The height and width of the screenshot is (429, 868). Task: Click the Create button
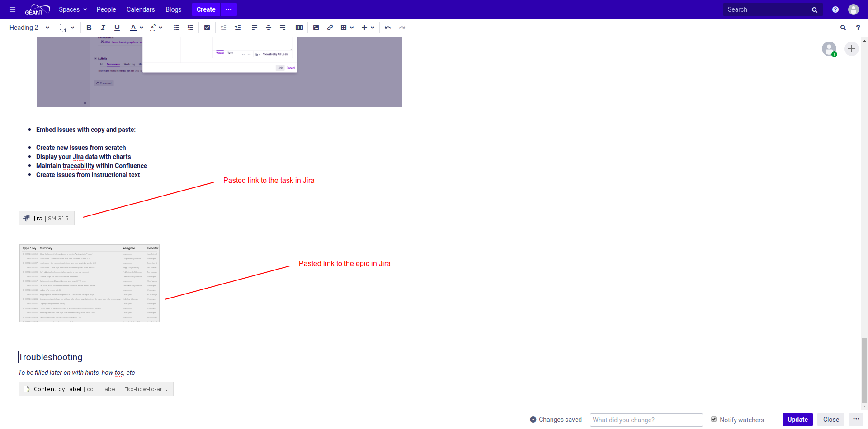tap(206, 9)
